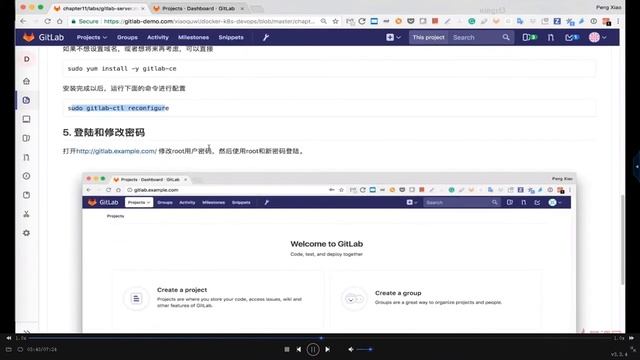640x360 pixels.
Task: Click the slow-down speed rewind icon
Action: pyautogui.click(x=9, y=338)
